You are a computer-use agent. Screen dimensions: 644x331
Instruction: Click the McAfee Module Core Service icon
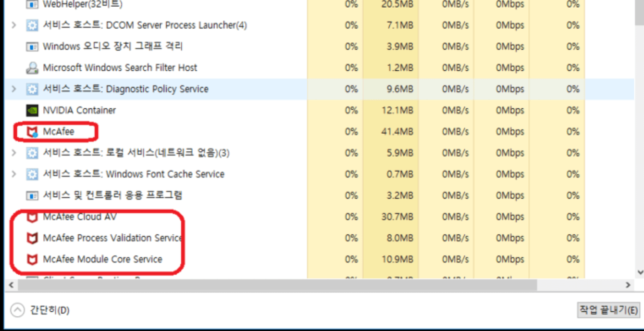[32, 259]
